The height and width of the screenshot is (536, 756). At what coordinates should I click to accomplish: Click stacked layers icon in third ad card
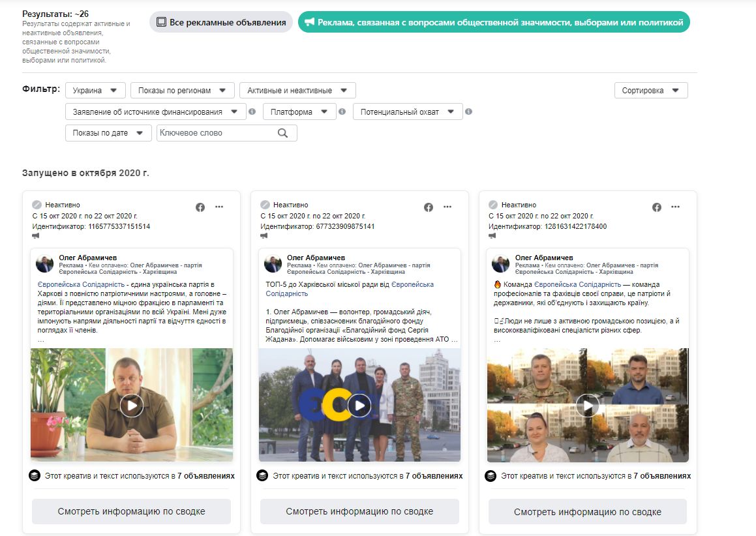491,476
